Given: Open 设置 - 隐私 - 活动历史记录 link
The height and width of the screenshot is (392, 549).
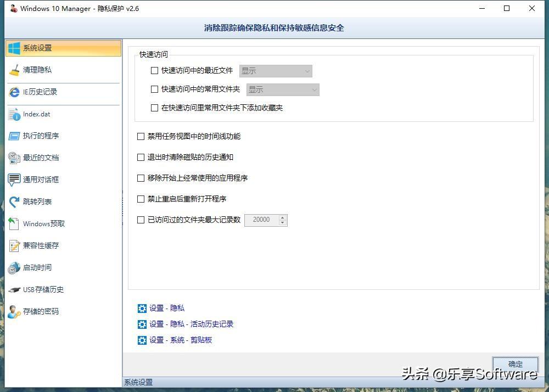Looking at the screenshot, I should click(192, 324).
